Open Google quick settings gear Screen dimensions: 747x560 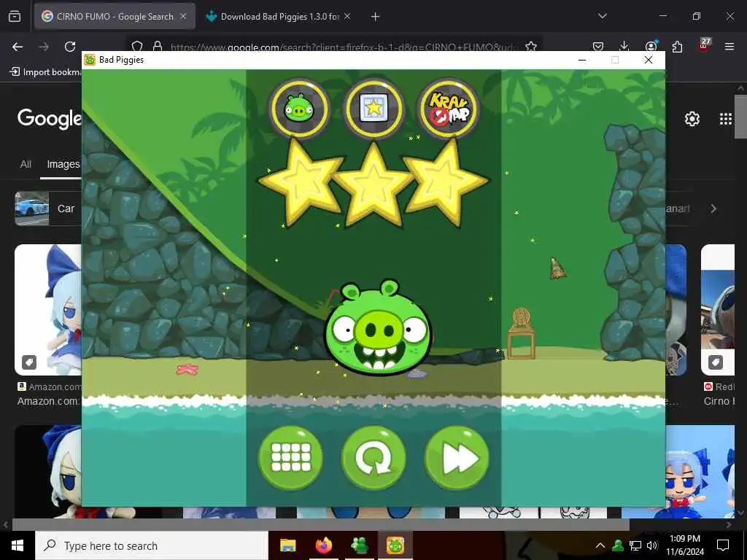click(692, 119)
